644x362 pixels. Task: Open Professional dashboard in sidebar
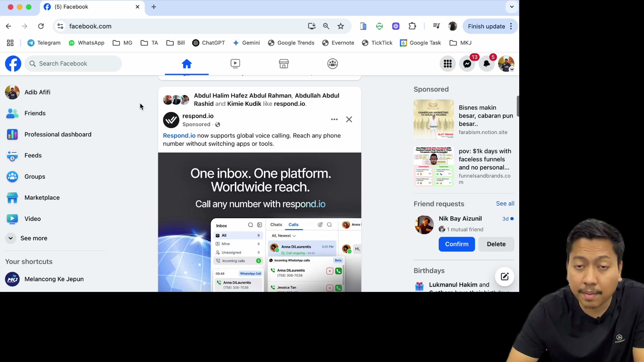click(55, 134)
